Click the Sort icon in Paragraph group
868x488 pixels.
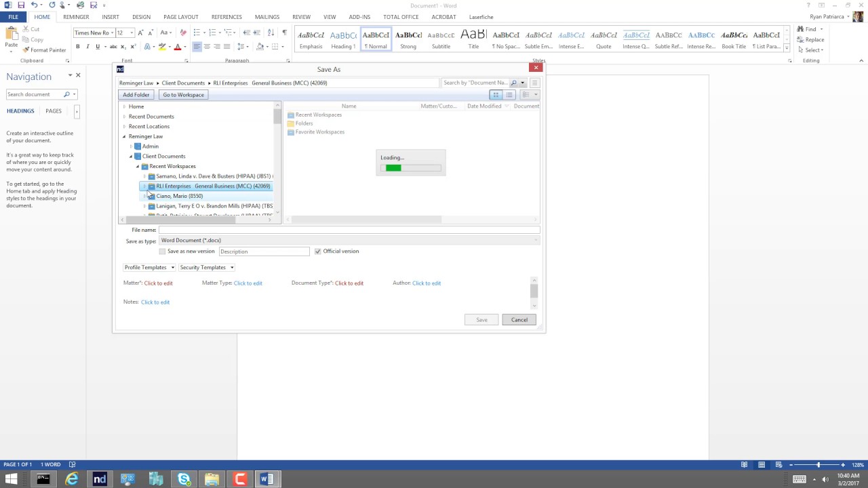click(x=271, y=33)
